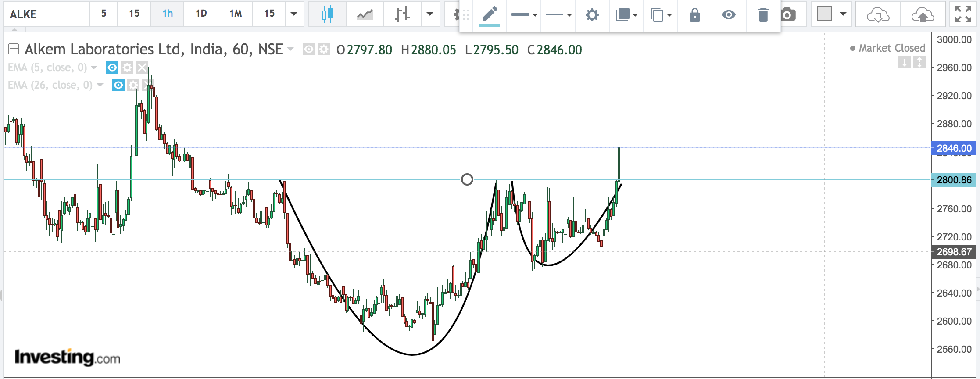Load chart layout via cloud download icon
This screenshot has width=980, height=379.
878,15
